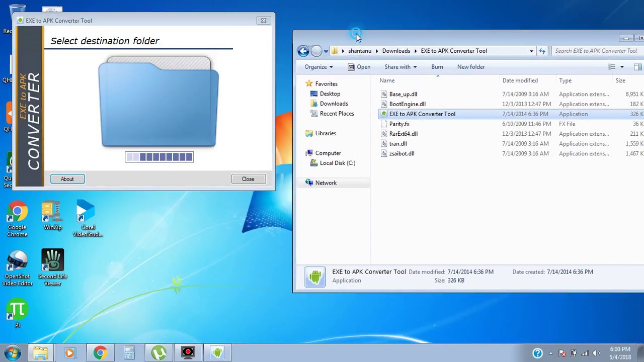
Task: Select the Parity.fx file
Action: [x=399, y=124]
